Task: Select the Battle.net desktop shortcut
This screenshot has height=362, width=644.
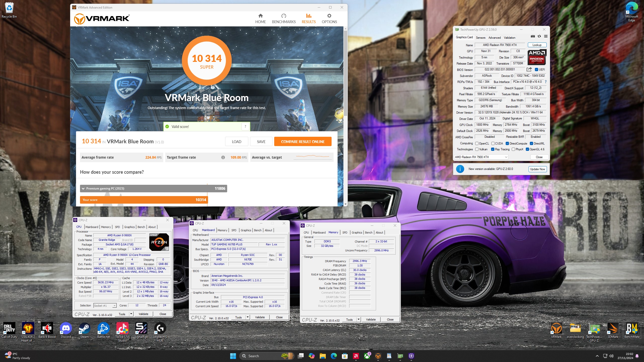Action: coord(103,330)
